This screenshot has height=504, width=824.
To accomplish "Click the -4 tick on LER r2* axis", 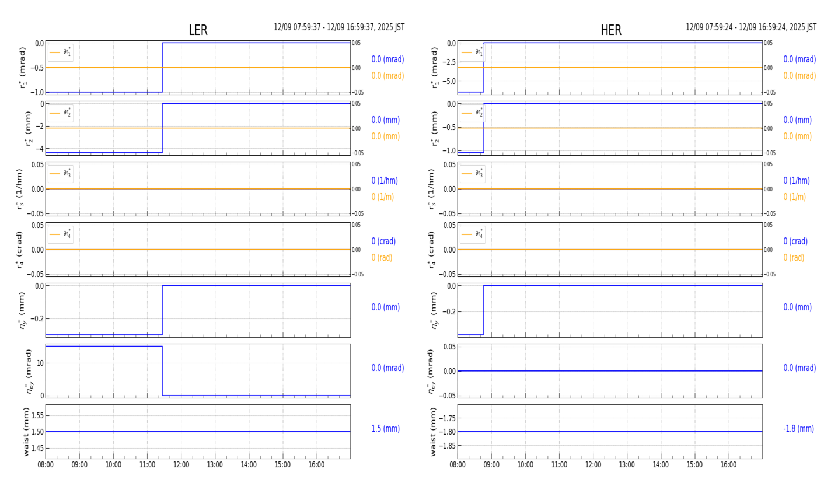I will (40, 149).
